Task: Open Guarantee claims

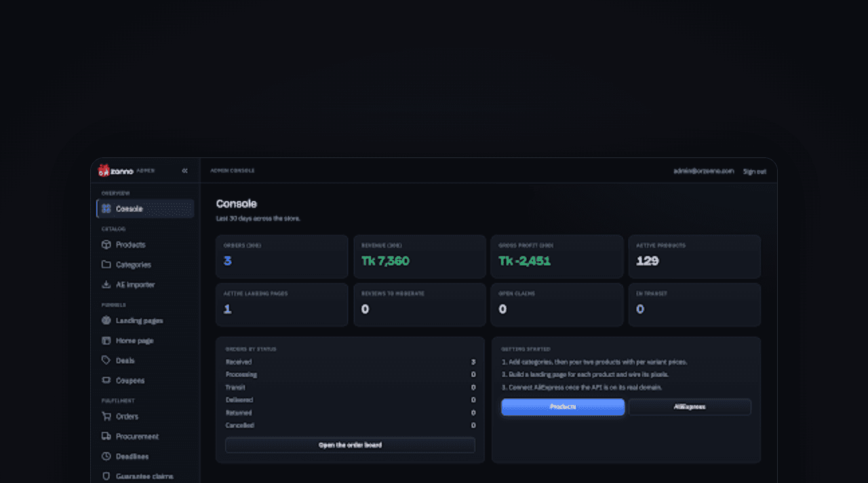Action: pyautogui.click(x=145, y=476)
